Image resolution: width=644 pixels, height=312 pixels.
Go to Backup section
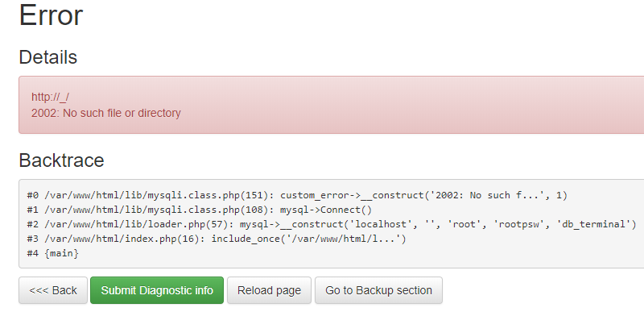tap(378, 290)
